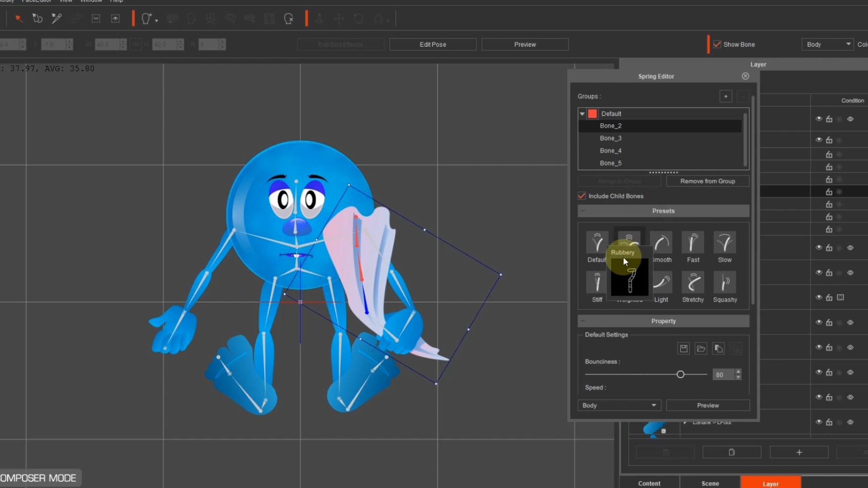Viewport: 868px width, 488px height.
Task: Apply the Squashy spring preset
Action: point(725,287)
